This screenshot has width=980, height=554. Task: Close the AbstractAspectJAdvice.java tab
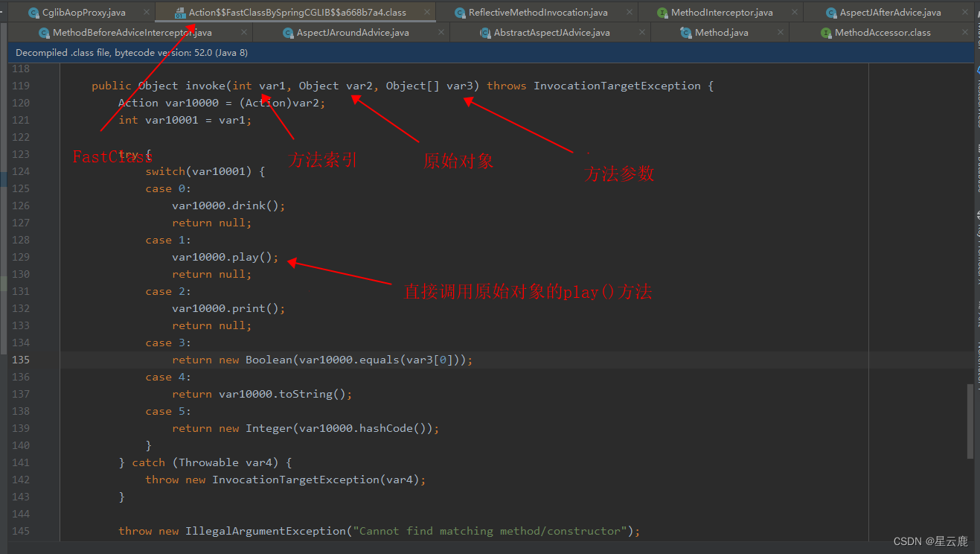point(643,32)
